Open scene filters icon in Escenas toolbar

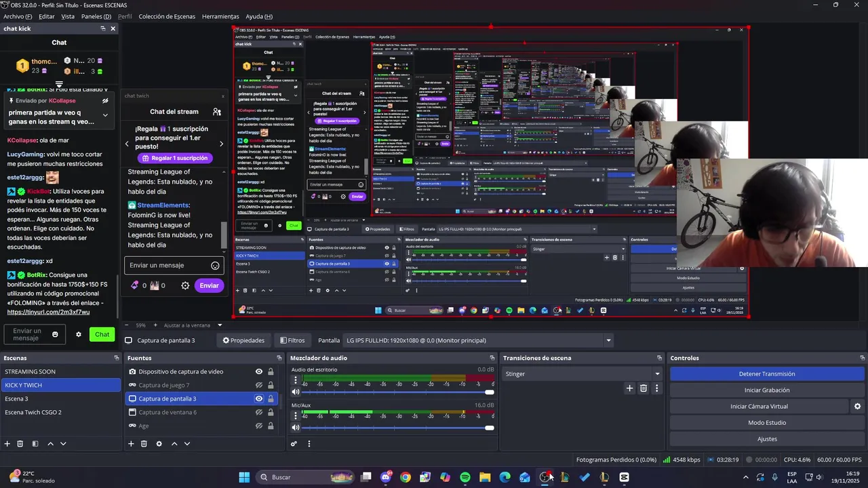pos(35,444)
